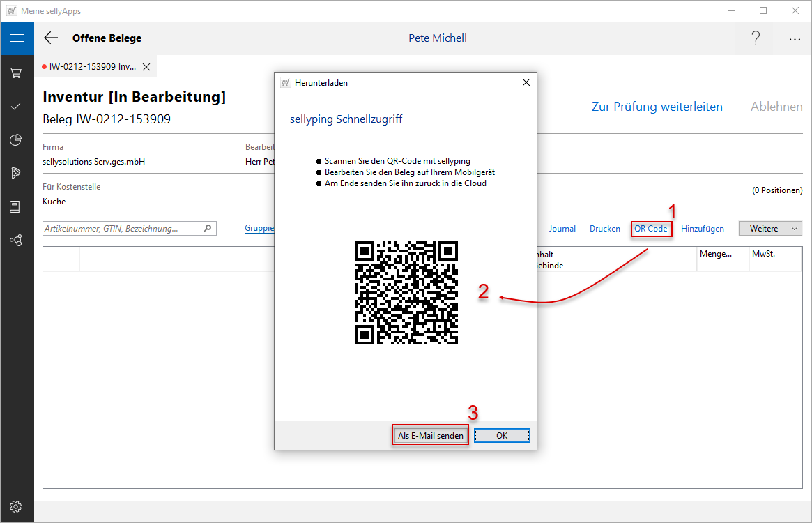Close the Herunterladen dialog

tap(526, 82)
